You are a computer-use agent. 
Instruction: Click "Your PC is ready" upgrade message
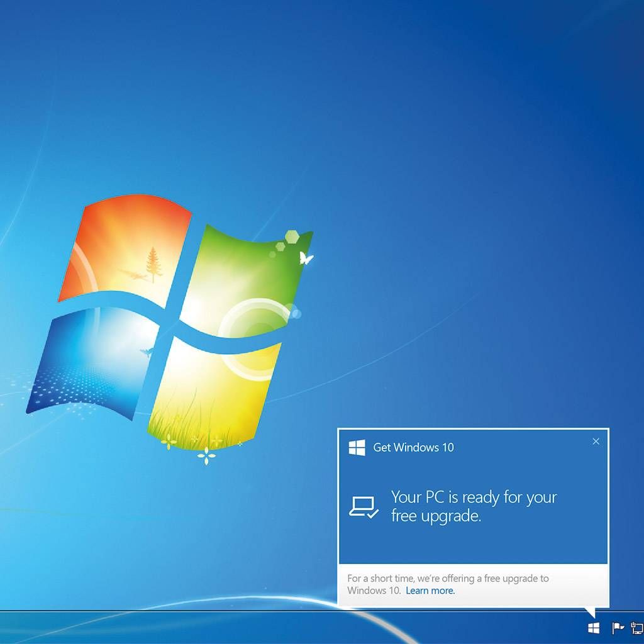474,506
